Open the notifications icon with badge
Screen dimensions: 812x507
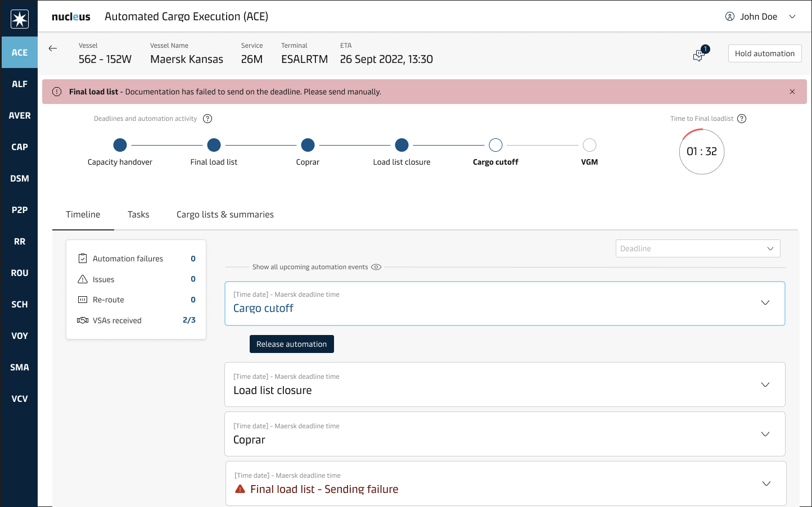tap(699, 55)
